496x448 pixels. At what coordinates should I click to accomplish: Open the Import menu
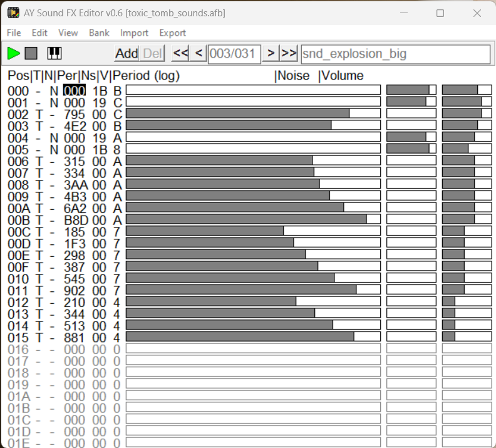134,33
